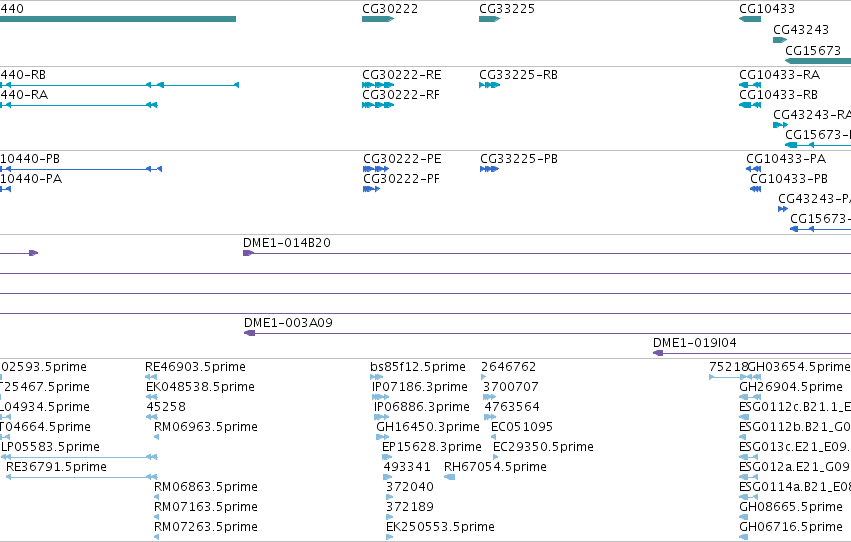Screen dimensions: 851x542
Task: Click the CG15673 gene label
Action: coord(812,50)
